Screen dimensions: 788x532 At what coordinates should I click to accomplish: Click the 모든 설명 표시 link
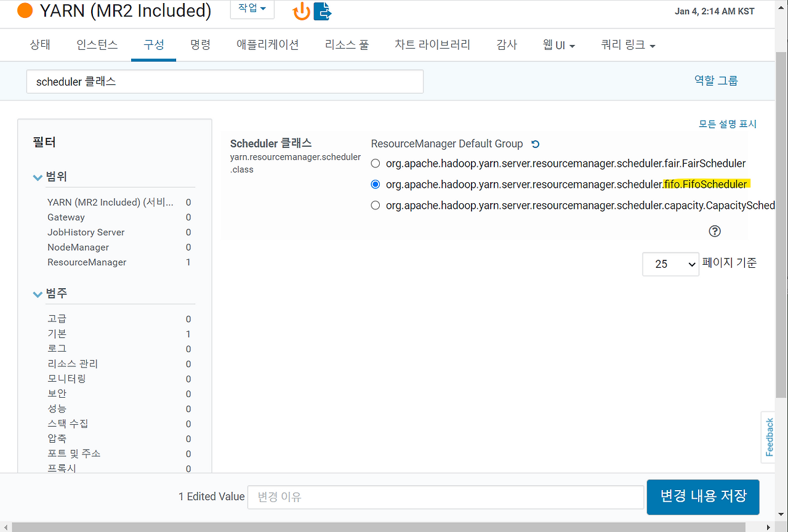tap(728, 124)
